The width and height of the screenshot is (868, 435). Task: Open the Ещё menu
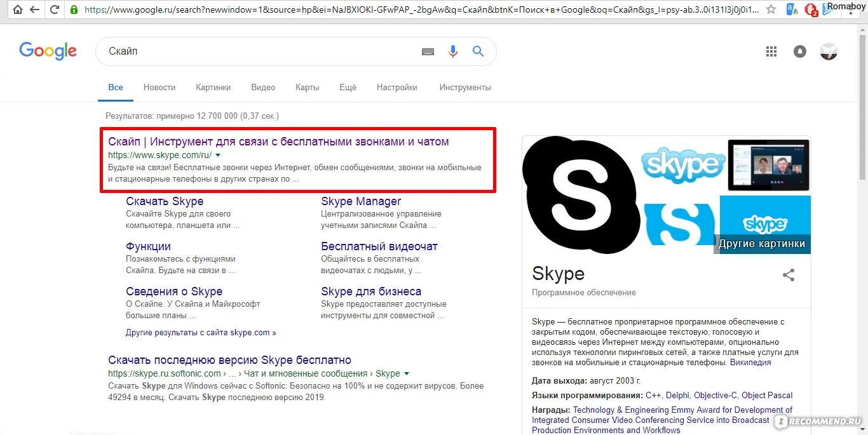click(348, 88)
